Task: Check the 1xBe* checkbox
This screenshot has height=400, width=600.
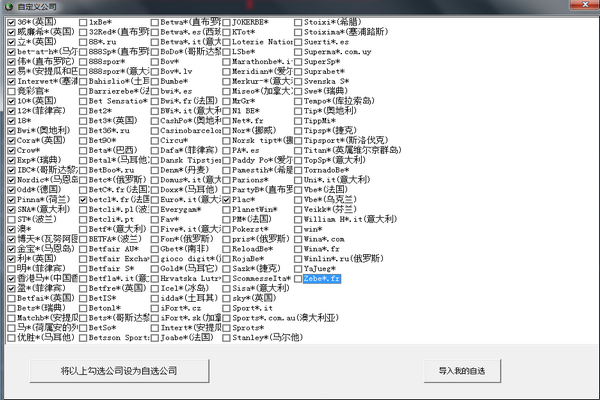Action: (83, 22)
